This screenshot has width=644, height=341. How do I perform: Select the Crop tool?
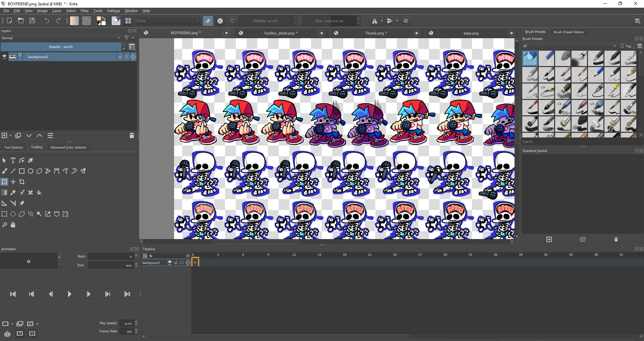click(x=22, y=182)
